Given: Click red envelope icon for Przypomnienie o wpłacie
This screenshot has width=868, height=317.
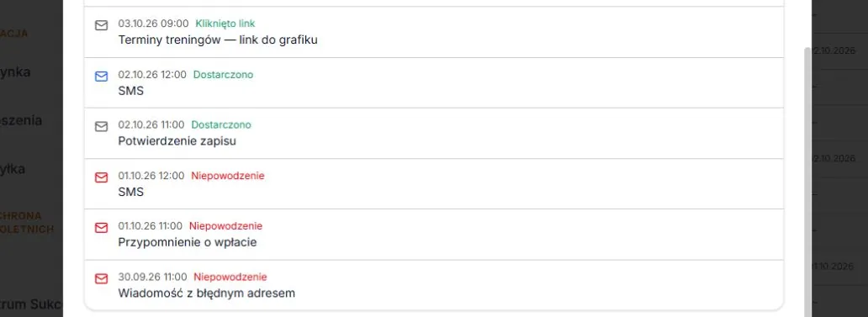Looking at the screenshot, I should point(101,228).
